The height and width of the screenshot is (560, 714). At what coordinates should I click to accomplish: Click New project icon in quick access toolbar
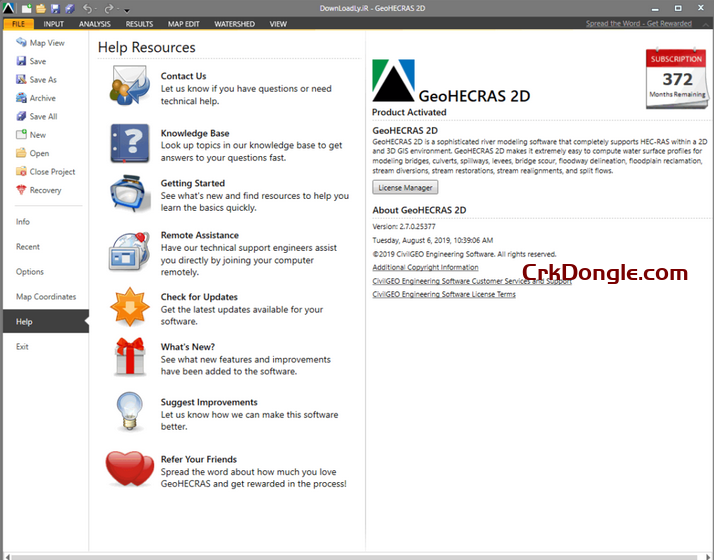[26, 8]
